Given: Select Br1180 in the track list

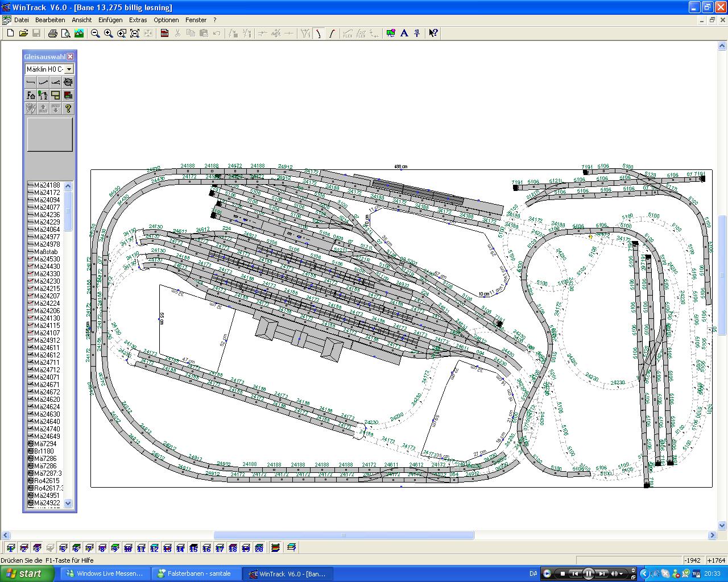Looking at the screenshot, I should (44, 451).
